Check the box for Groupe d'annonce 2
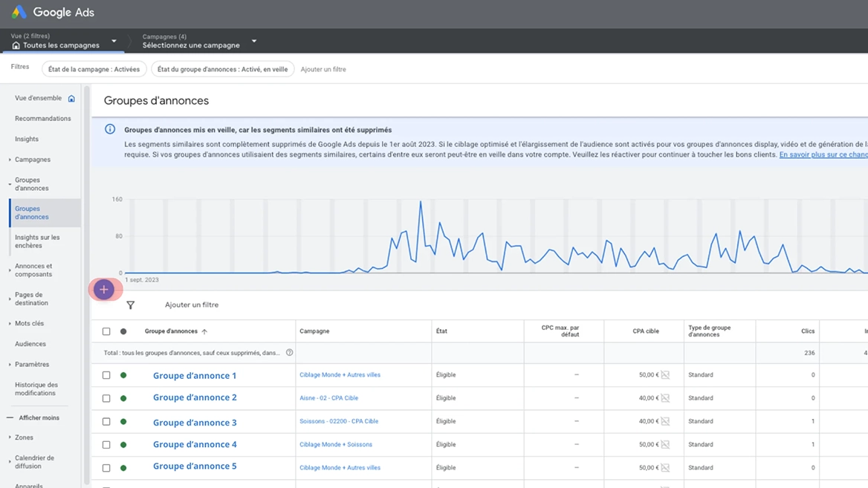Screen dimensions: 868x488 [106, 398]
